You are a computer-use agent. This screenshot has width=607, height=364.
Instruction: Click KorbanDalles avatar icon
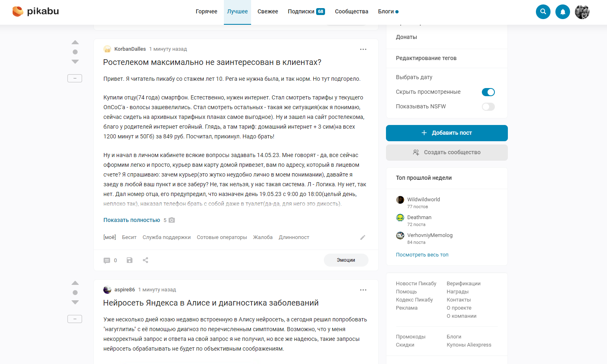[107, 49]
